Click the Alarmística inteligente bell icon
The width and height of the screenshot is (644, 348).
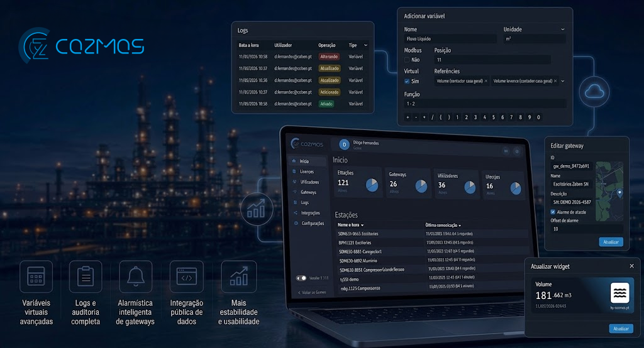(x=136, y=276)
